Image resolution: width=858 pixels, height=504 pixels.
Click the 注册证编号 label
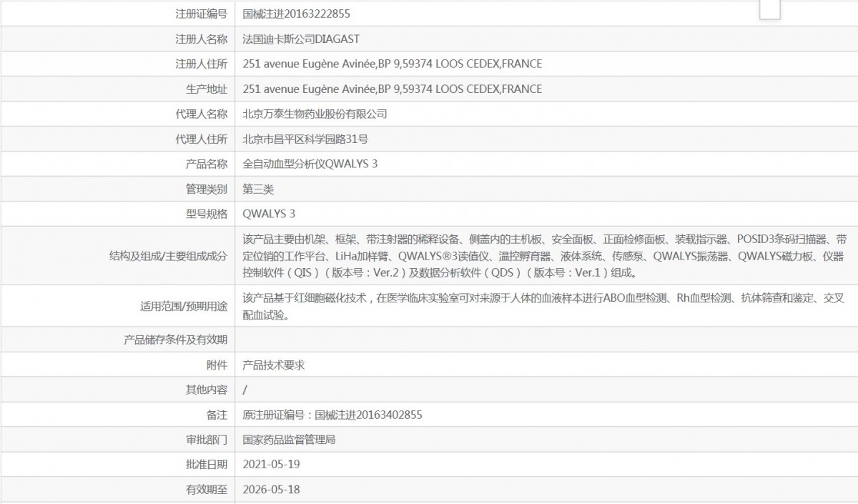[202, 14]
